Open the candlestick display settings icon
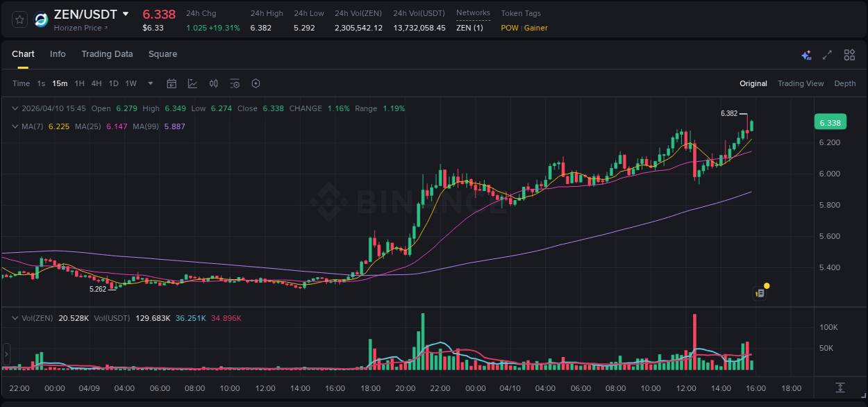Image resolution: width=868 pixels, height=407 pixels. [213, 83]
